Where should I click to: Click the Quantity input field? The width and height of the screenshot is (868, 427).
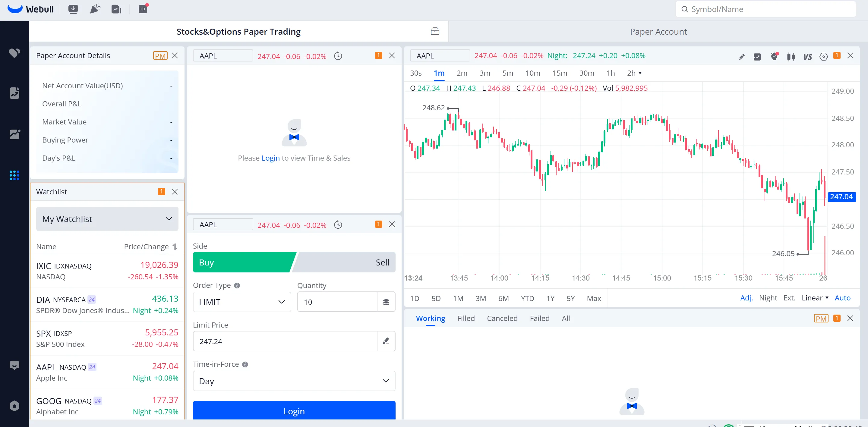[x=337, y=302]
